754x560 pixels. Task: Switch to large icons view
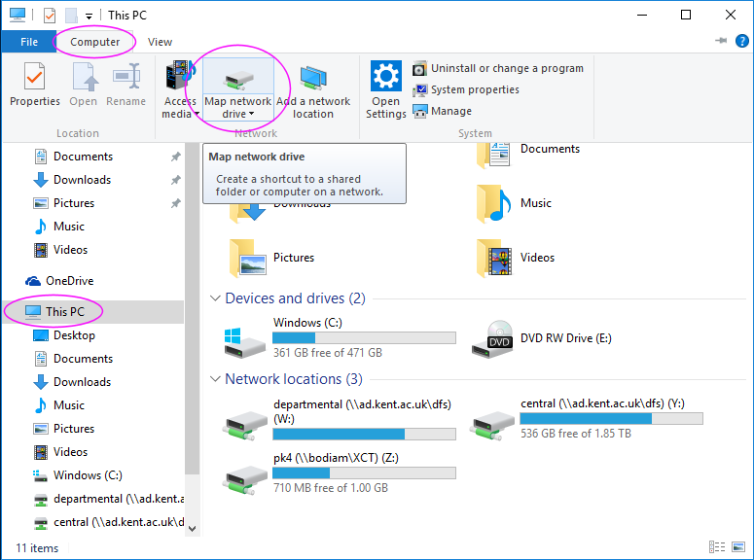(x=738, y=547)
